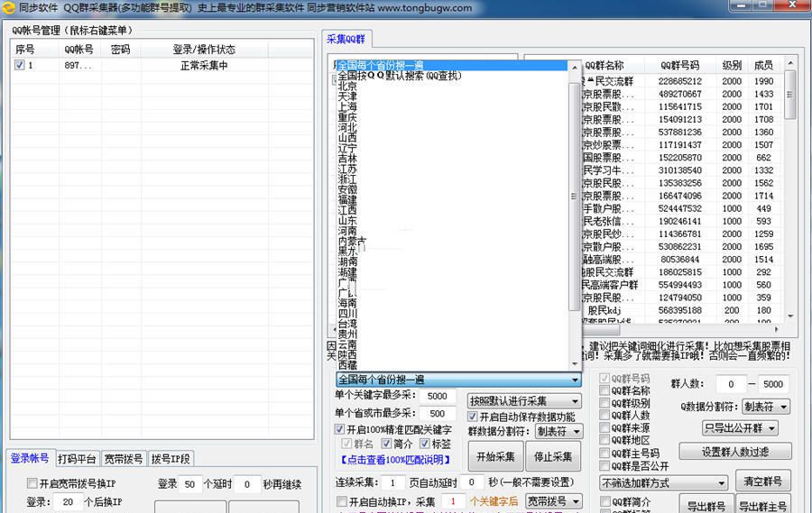The width and height of the screenshot is (812, 513).
Task: Edit the 群人数 minimum value field
Action: click(731, 384)
